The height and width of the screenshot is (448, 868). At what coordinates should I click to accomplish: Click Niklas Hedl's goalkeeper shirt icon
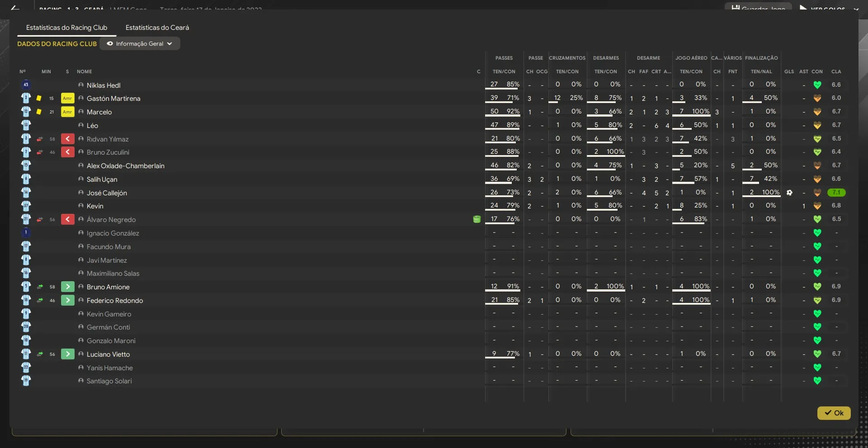26,85
